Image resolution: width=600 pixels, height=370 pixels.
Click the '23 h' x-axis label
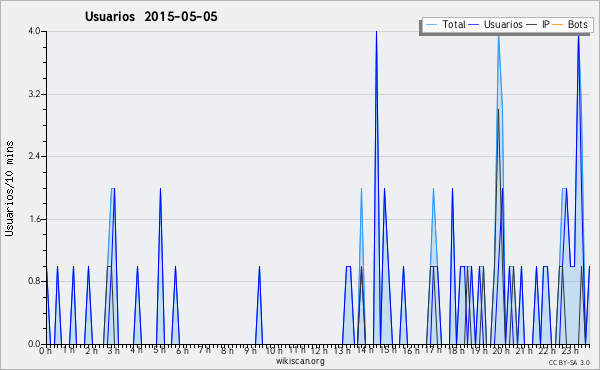pos(569,350)
